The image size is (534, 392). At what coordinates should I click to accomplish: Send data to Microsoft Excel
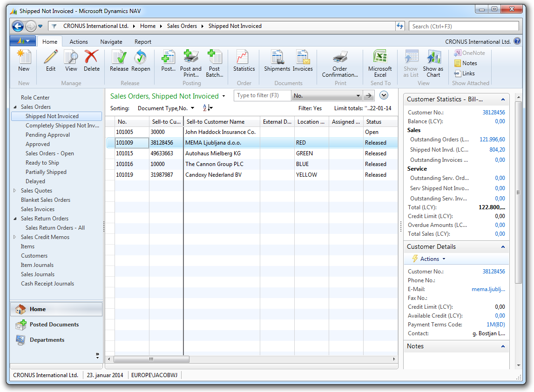coord(380,61)
